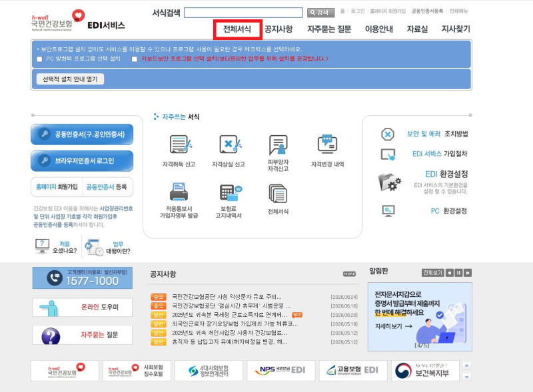Open notice 국민건강보험공단 사칭 악성문자 유포 주의
The image size is (533, 392).
[x=227, y=297]
